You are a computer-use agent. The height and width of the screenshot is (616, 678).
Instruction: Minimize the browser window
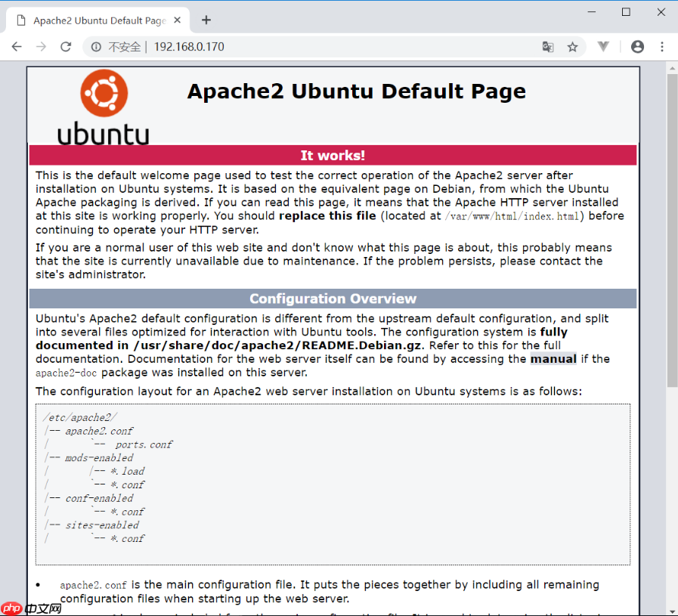coord(592,12)
